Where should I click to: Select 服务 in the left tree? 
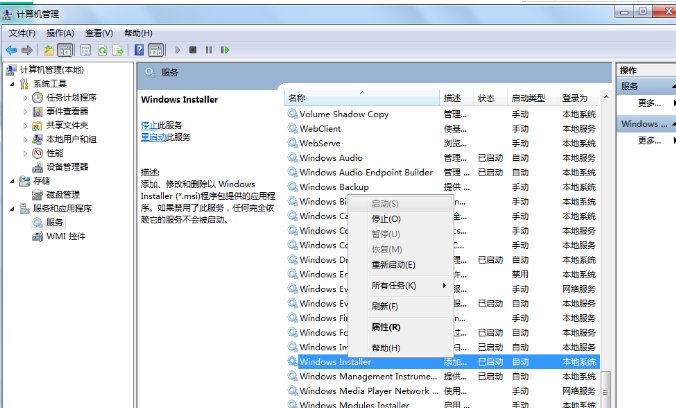[55, 223]
